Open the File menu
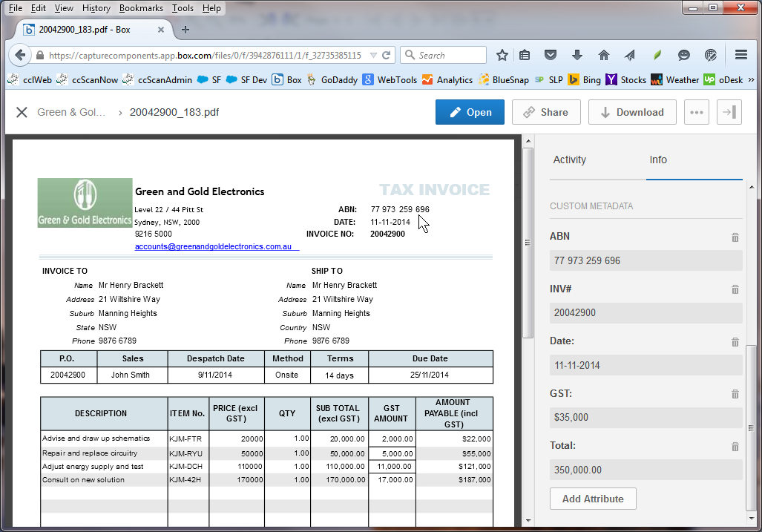The width and height of the screenshot is (762, 532). [16, 7]
